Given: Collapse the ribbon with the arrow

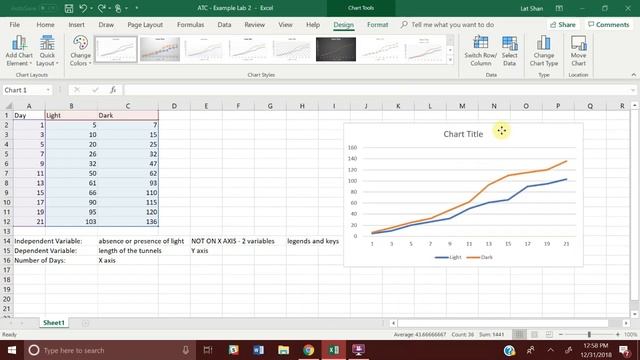Looking at the screenshot, I should pyautogui.click(x=633, y=75).
